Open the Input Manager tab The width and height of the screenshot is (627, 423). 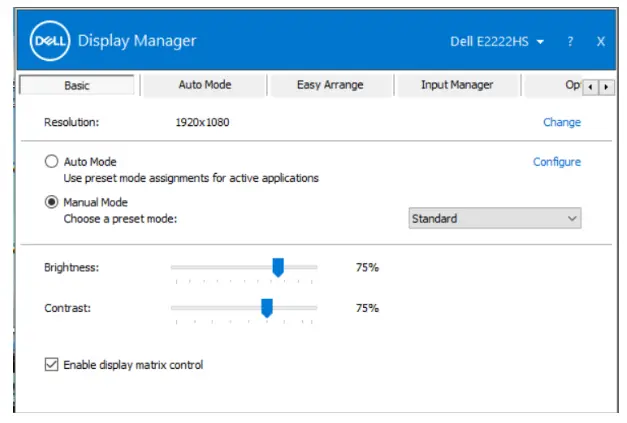tap(457, 85)
